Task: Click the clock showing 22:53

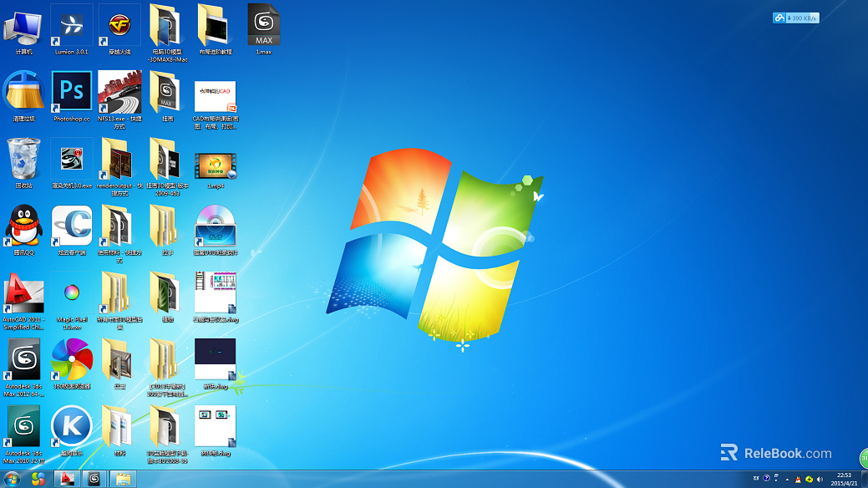Action: point(844,479)
